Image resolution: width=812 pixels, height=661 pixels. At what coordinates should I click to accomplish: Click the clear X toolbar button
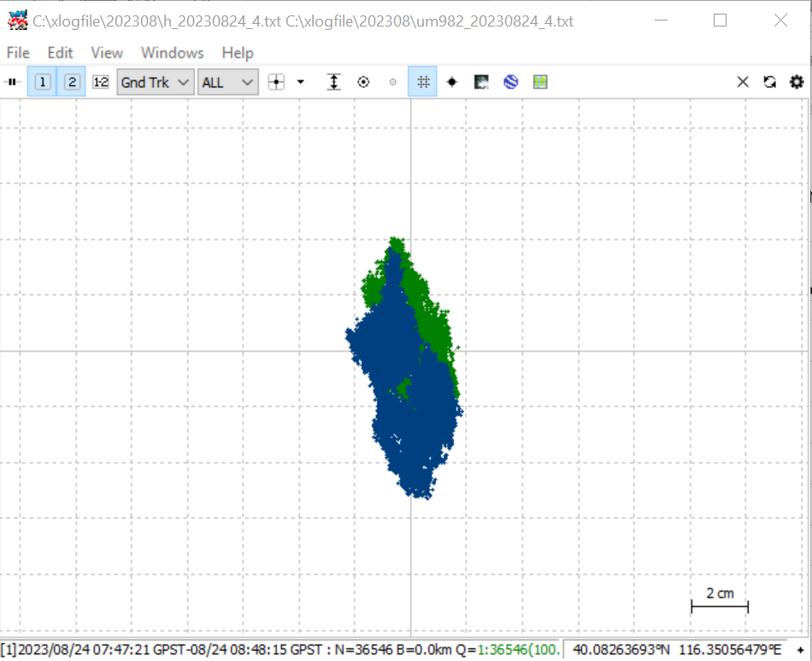tap(743, 82)
